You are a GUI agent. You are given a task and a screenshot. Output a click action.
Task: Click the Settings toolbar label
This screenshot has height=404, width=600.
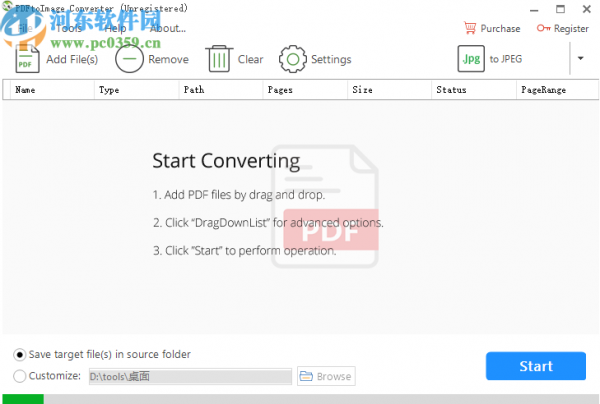coord(331,59)
